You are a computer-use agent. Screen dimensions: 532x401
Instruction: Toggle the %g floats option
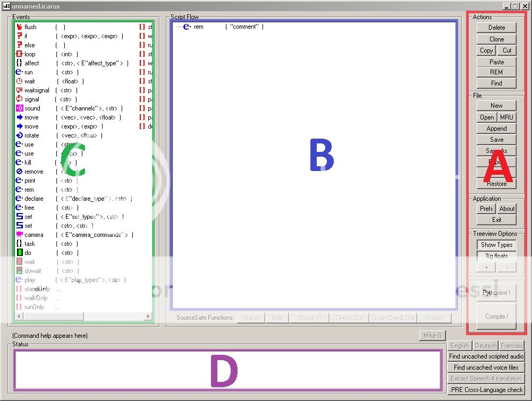click(496, 256)
